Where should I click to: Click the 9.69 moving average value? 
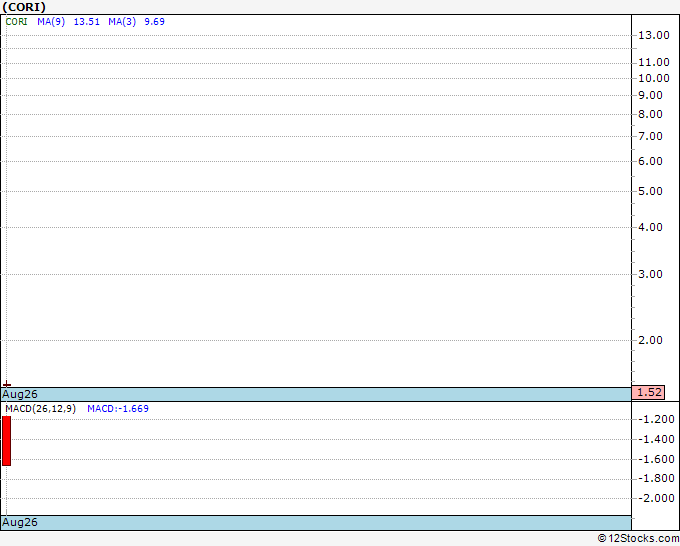[x=154, y=22]
